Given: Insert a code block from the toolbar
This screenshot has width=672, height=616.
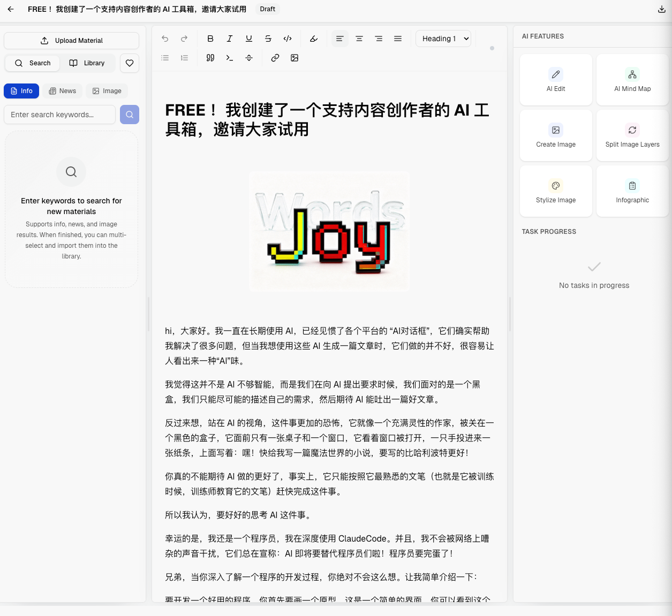Looking at the screenshot, I should (230, 58).
